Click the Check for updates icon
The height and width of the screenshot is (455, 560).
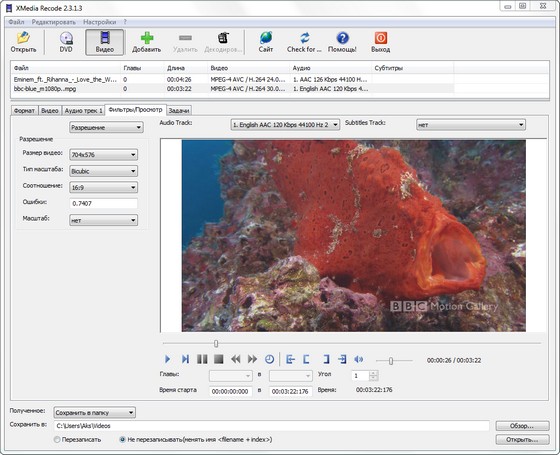(305, 38)
